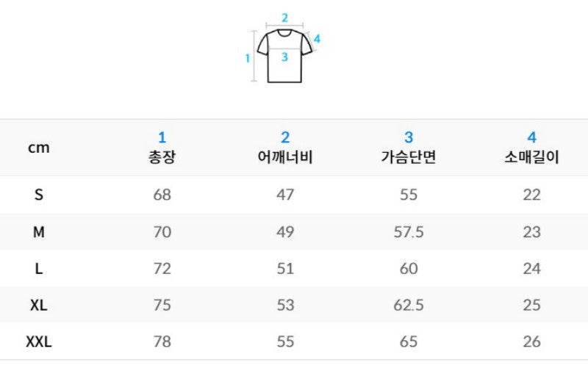
Task: Select the 가슴단면 column header
Action: [409, 147]
